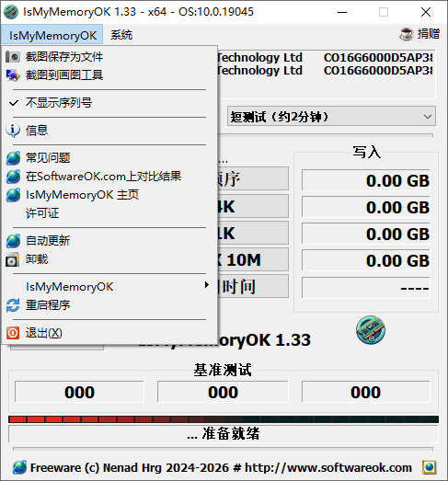Open the http://www.softwareok.com footer link
This screenshot has height=481, width=448.
pos(328,467)
